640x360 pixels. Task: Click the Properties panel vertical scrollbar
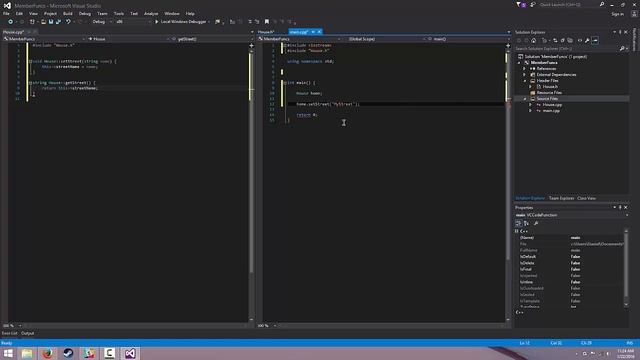click(626, 267)
